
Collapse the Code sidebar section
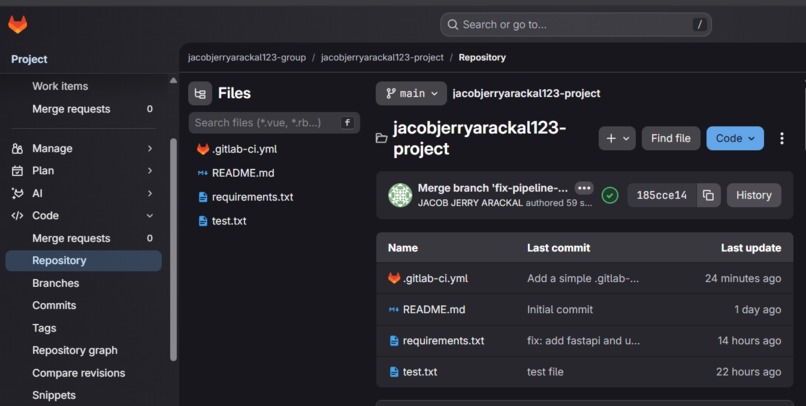[150, 215]
